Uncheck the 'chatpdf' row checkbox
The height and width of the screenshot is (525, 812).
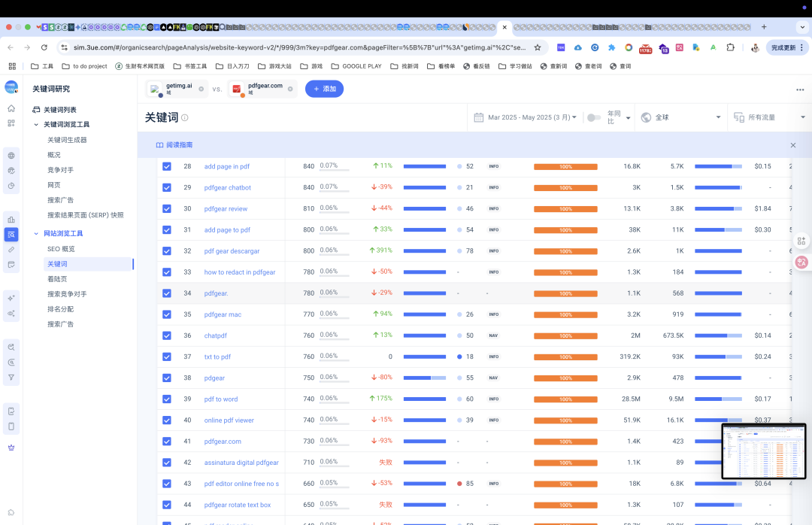167,335
